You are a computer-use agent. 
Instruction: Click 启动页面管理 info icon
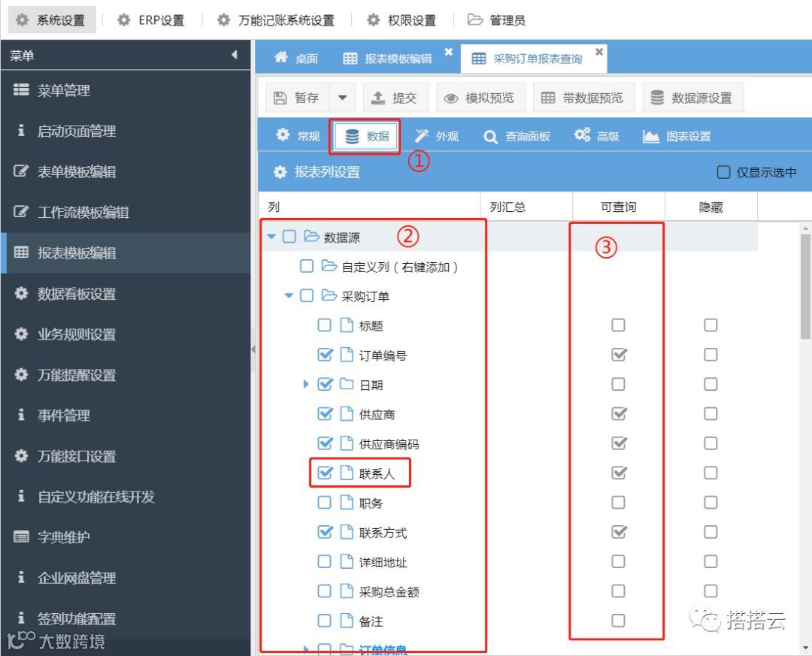(x=21, y=131)
